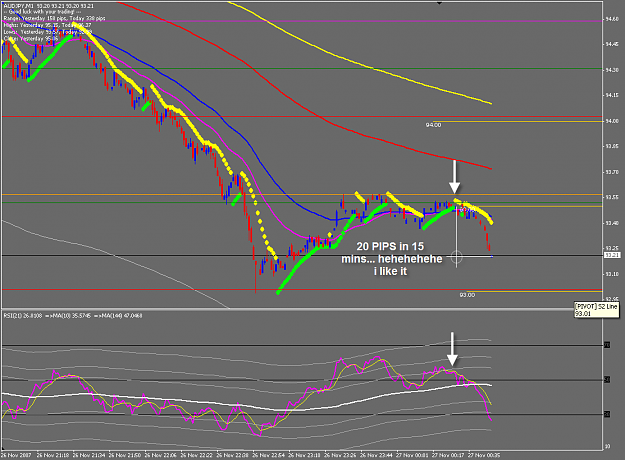Click the highlighted 93.21 current price tag
Image resolution: width=625 pixels, height=460 pixels.
click(x=612, y=255)
